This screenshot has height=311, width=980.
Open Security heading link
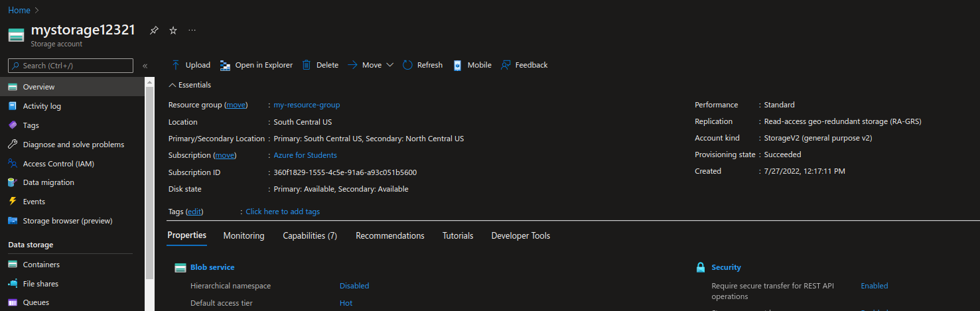[726, 267]
